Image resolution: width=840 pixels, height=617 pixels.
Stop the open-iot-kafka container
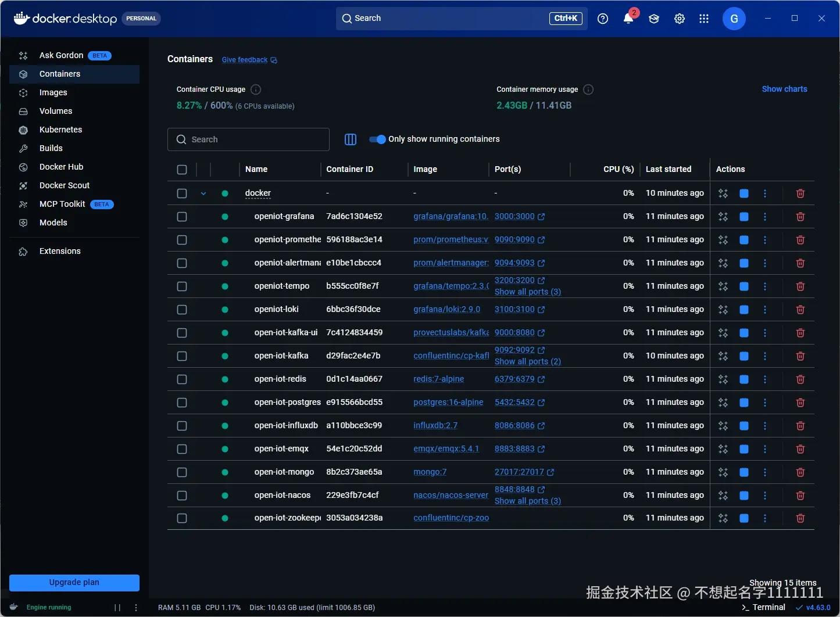[x=744, y=356]
